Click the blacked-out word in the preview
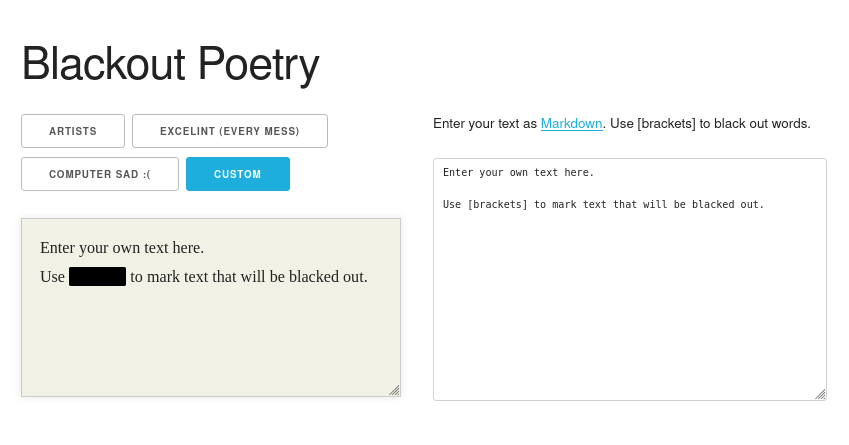This screenshot has width=849, height=445. [97, 277]
